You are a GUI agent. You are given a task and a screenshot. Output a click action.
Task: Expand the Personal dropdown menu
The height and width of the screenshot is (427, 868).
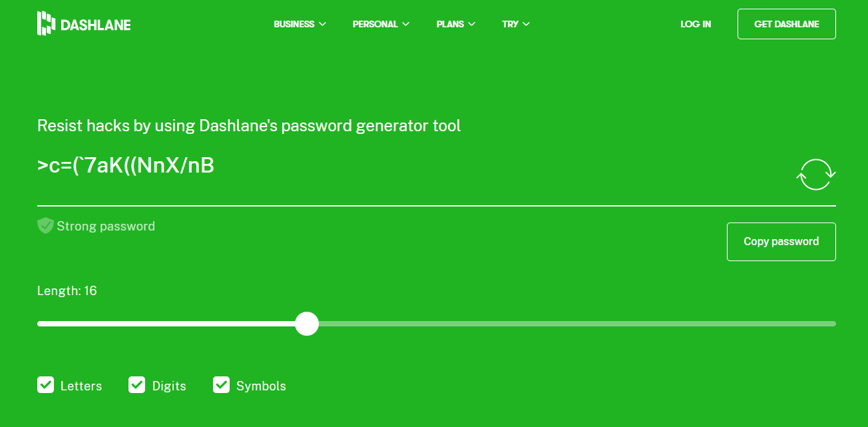pos(381,24)
